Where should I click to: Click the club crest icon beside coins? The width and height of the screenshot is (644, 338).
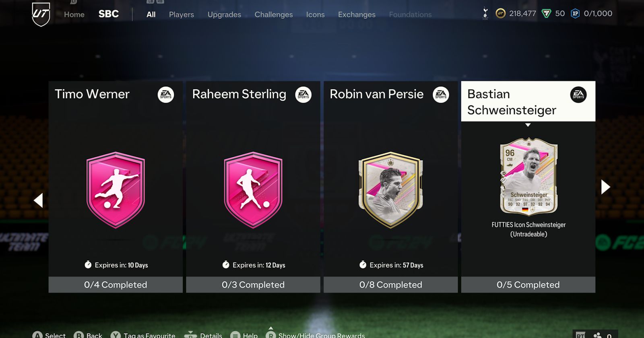coord(485,14)
